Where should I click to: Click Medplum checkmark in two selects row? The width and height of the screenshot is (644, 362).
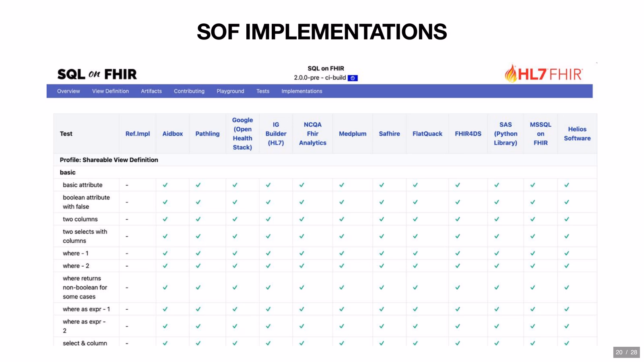tap(341, 236)
